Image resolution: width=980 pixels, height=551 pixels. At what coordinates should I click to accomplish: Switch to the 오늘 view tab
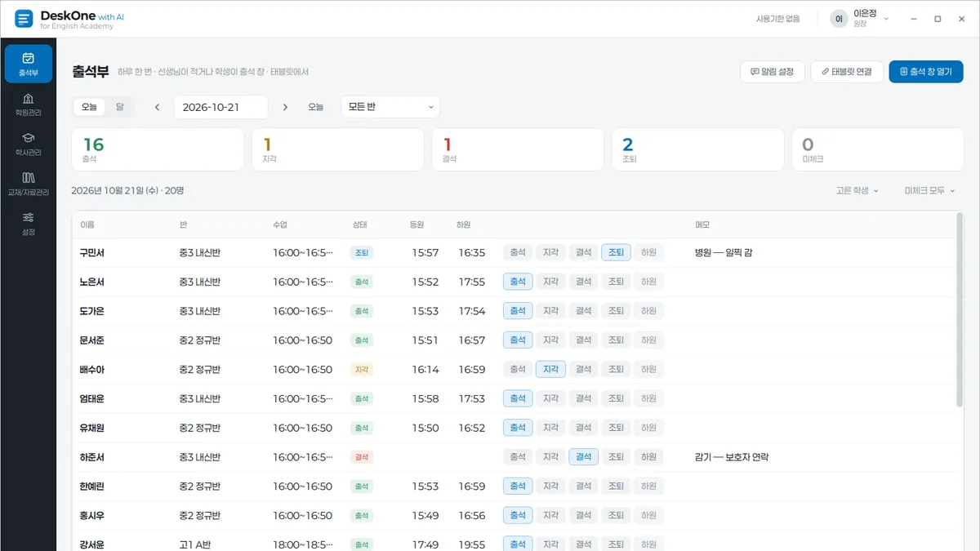click(89, 106)
